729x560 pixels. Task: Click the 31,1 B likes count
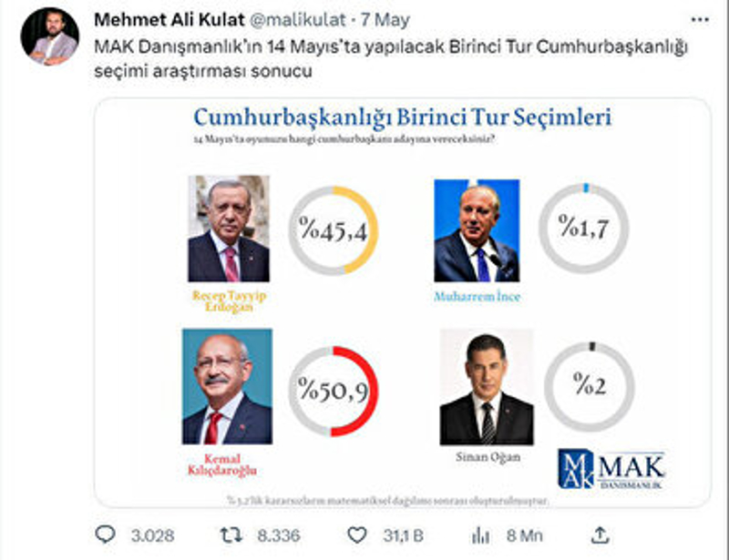403,535
